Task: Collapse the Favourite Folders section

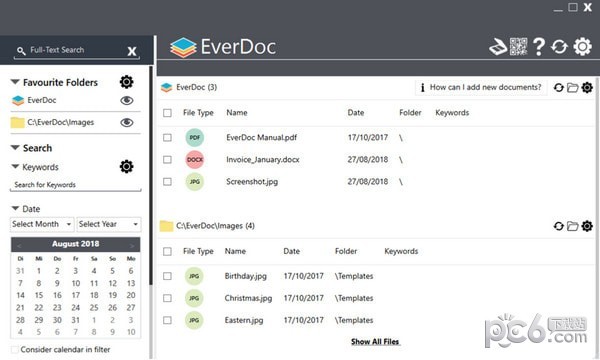Action: tap(15, 82)
